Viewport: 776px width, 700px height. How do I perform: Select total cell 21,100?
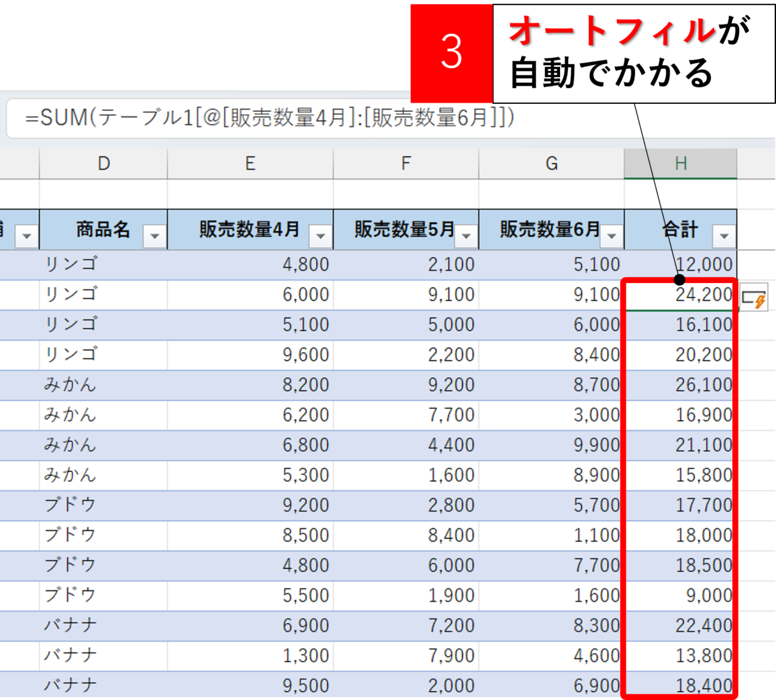(x=680, y=445)
